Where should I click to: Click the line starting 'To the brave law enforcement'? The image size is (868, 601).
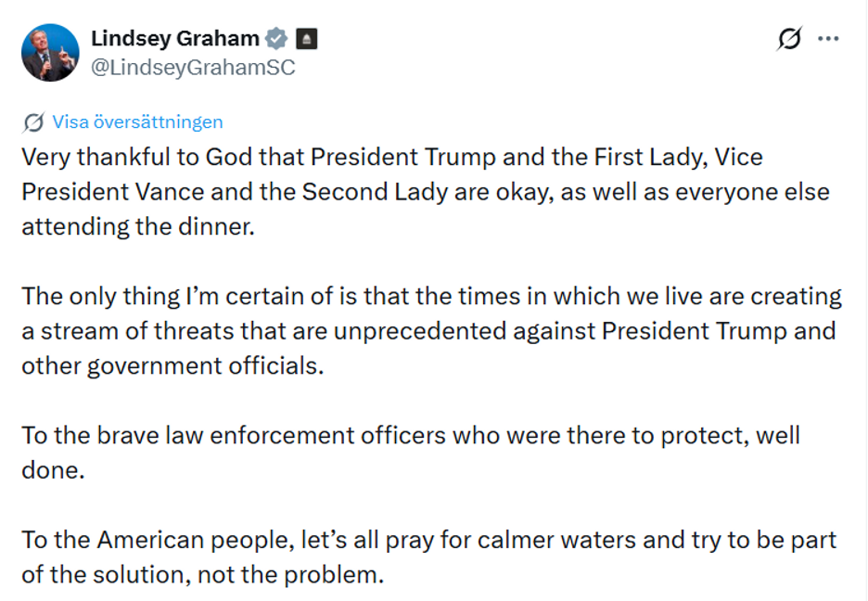(410, 435)
